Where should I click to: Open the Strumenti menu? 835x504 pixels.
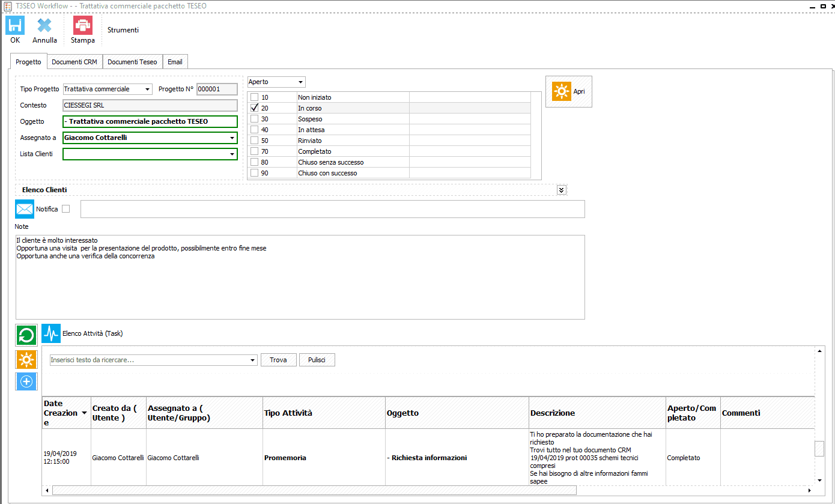coord(123,29)
